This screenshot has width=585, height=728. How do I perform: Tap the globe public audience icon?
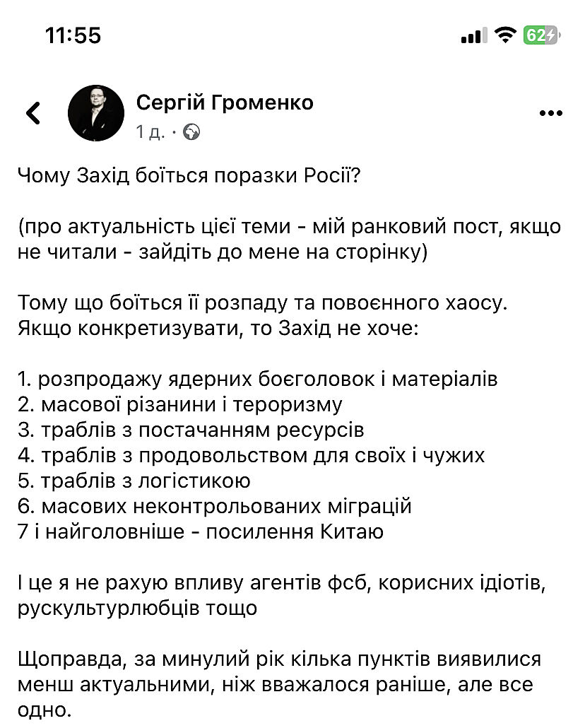click(x=191, y=131)
